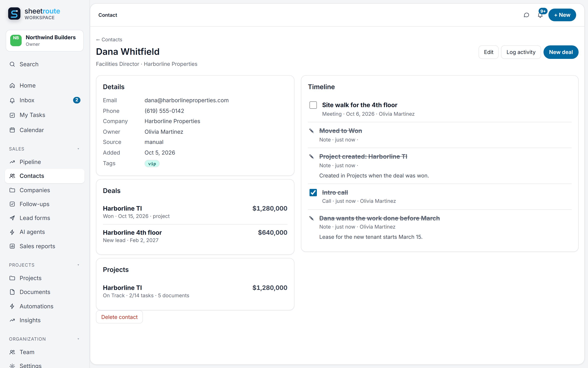Click the Moved to Won note title
Image resolution: width=588 pixels, height=368 pixels.
pyautogui.click(x=341, y=131)
